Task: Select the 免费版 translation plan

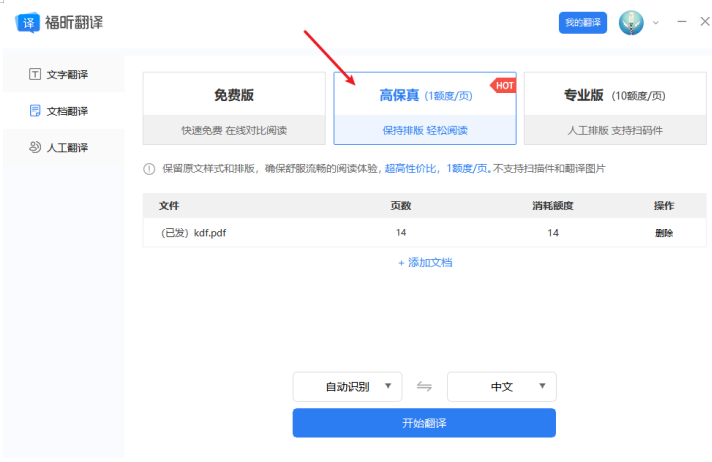Action: (234, 109)
